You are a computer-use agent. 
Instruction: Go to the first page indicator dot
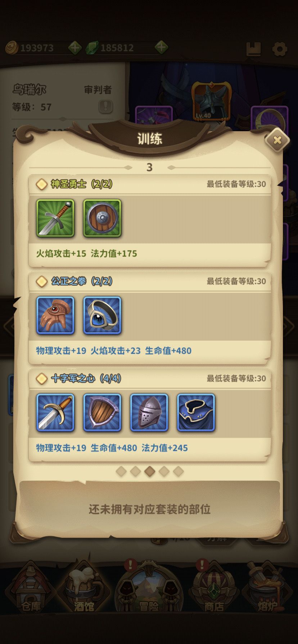pos(121,471)
